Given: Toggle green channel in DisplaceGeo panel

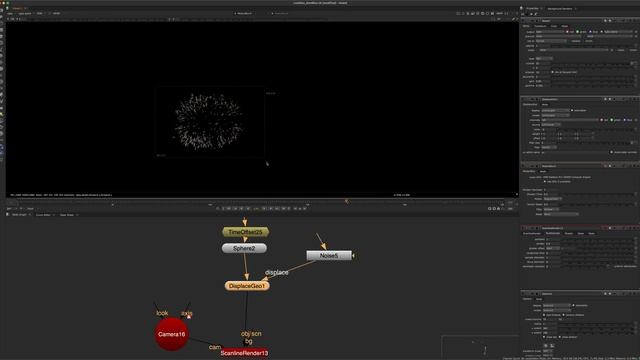Looking at the screenshot, I should coord(611,120).
